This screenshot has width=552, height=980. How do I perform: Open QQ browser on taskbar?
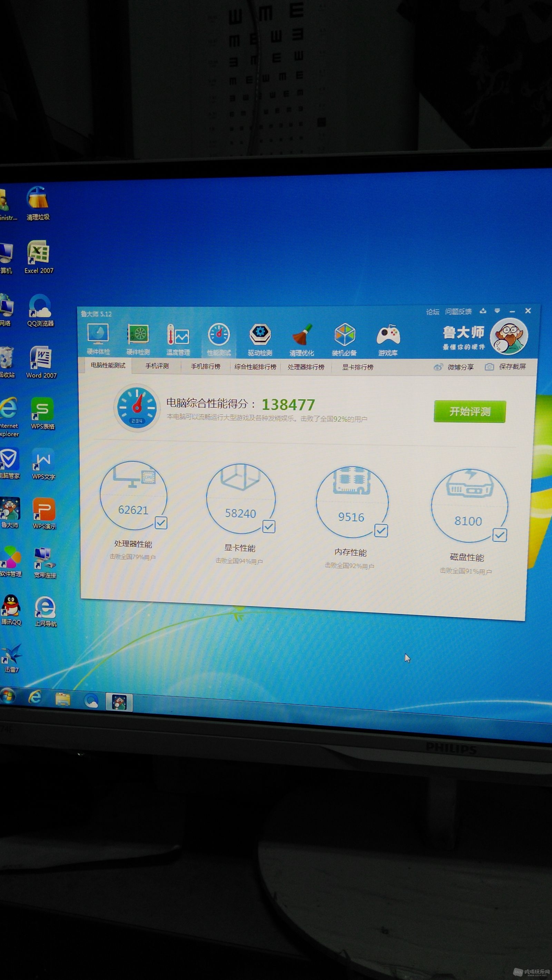pos(91,701)
